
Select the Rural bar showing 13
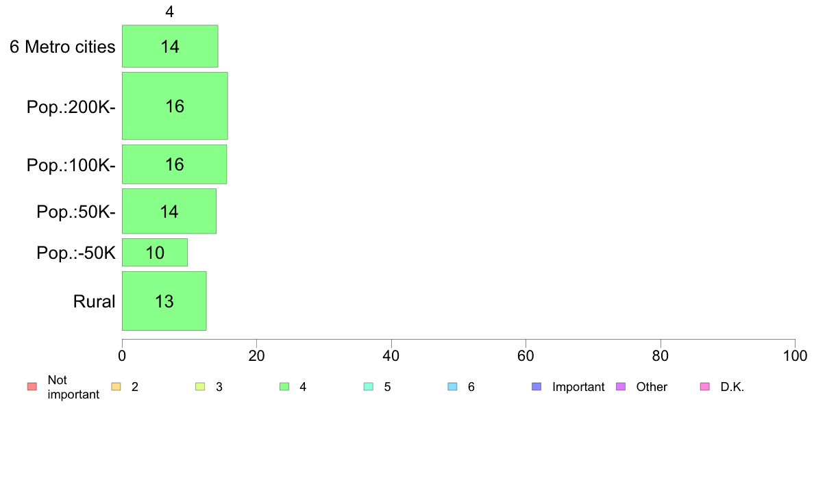point(164,301)
